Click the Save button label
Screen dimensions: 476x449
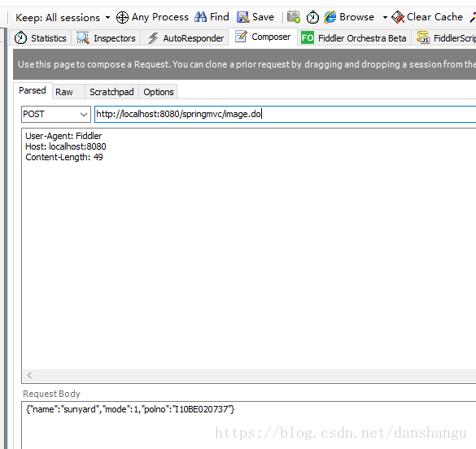click(263, 17)
